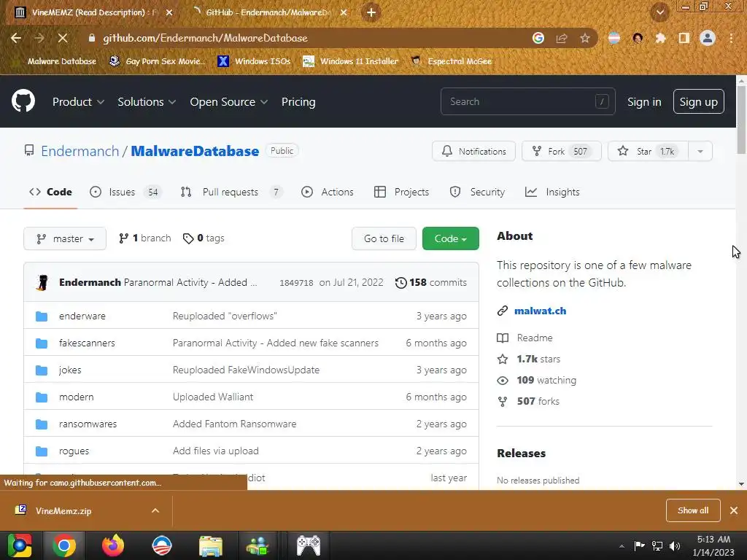The width and height of the screenshot is (747, 560).
Task: Open browser extensions puzzle icon
Action: (660, 38)
